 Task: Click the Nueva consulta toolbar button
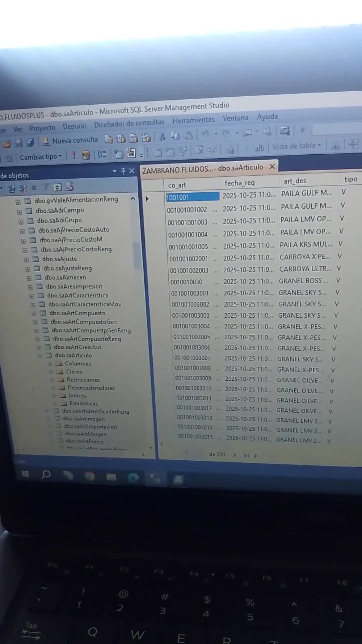[70, 141]
